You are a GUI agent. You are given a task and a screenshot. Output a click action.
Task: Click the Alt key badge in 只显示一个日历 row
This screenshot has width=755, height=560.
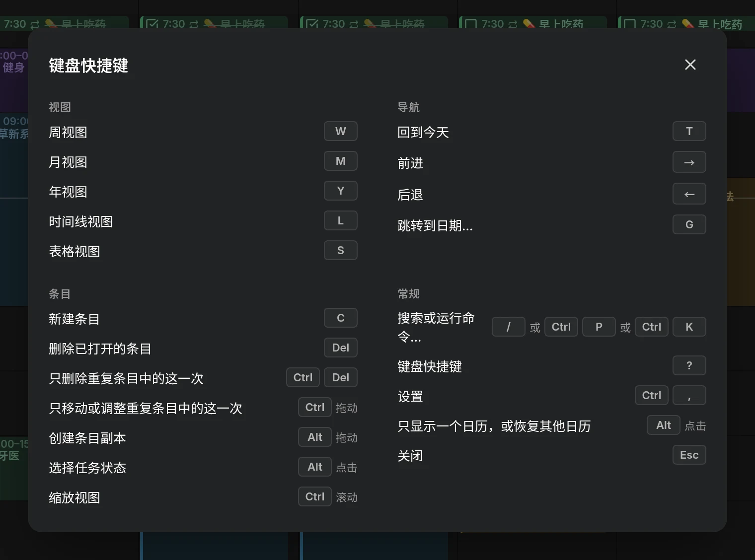pyautogui.click(x=664, y=425)
